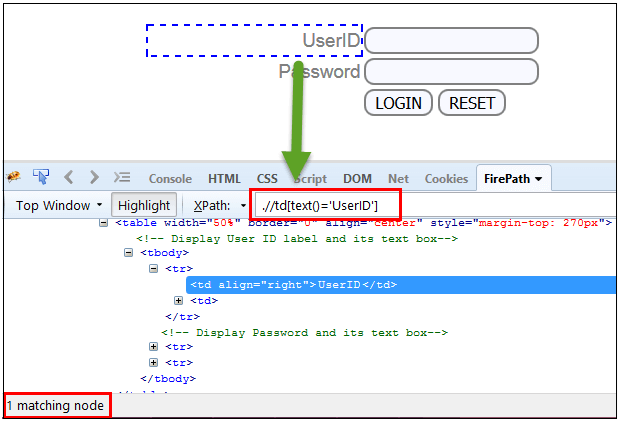Click the back arrow in Firebug toolbar
This screenshot has height=424, width=621.
point(69,178)
